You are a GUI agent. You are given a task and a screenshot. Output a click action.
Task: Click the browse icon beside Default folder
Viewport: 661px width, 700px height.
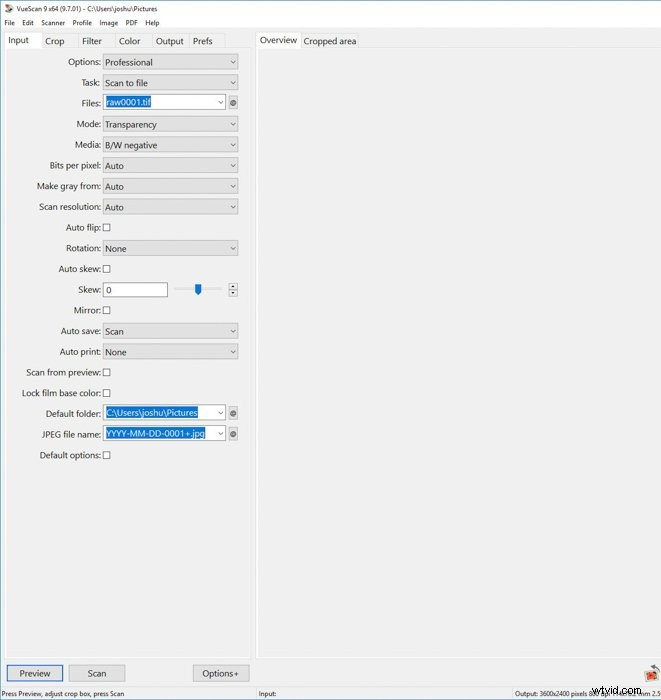click(x=233, y=413)
